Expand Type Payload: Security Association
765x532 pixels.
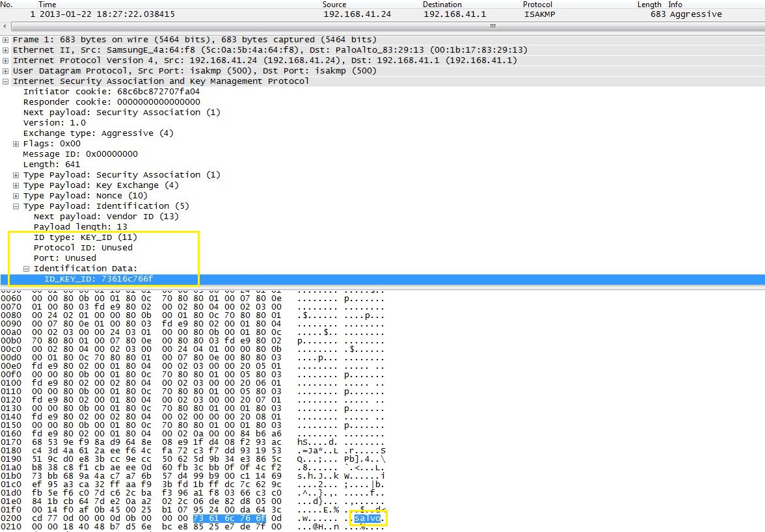(16, 175)
